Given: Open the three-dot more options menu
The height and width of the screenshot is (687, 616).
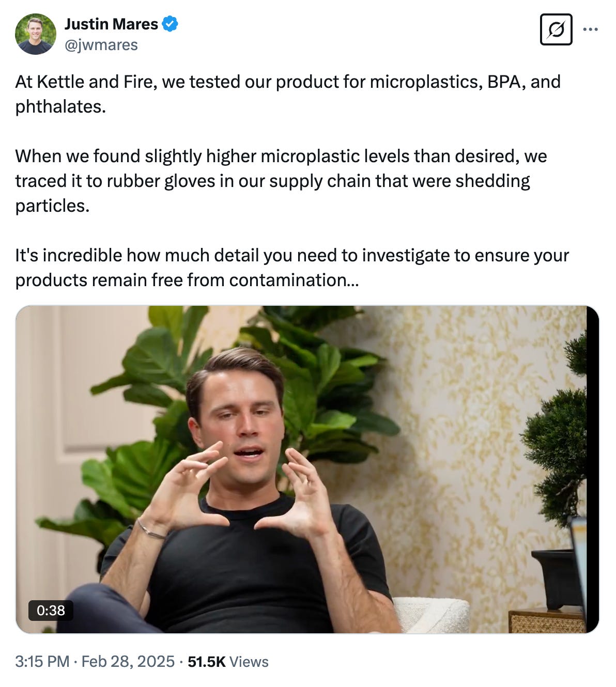Looking at the screenshot, I should pyautogui.click(x=590, y=29).
